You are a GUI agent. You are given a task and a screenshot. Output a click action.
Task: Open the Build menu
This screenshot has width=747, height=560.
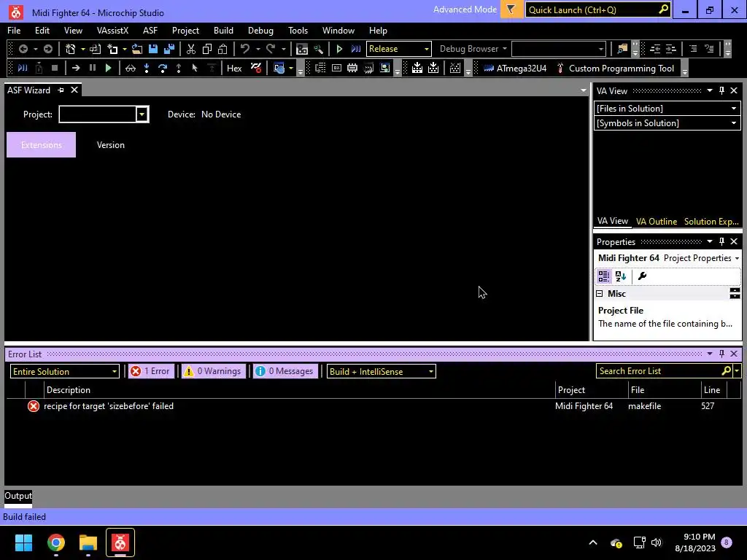click(223, 31)
